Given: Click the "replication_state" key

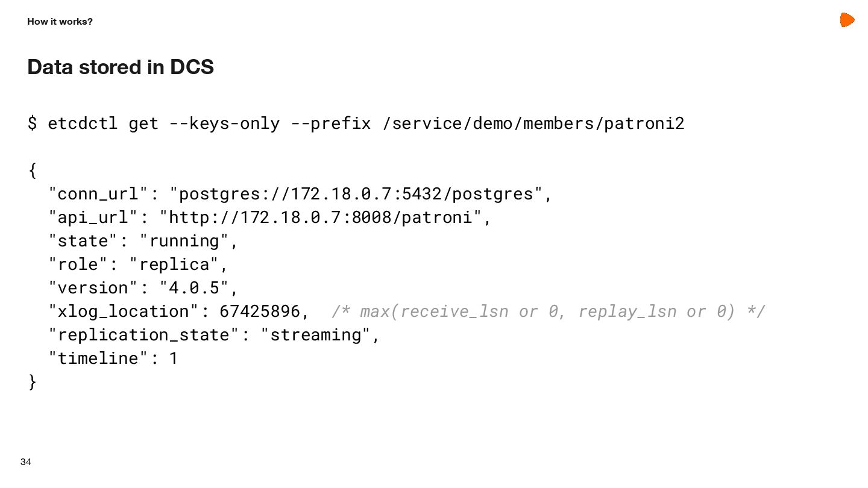Looking at the screenshot, I should (143, 335).
